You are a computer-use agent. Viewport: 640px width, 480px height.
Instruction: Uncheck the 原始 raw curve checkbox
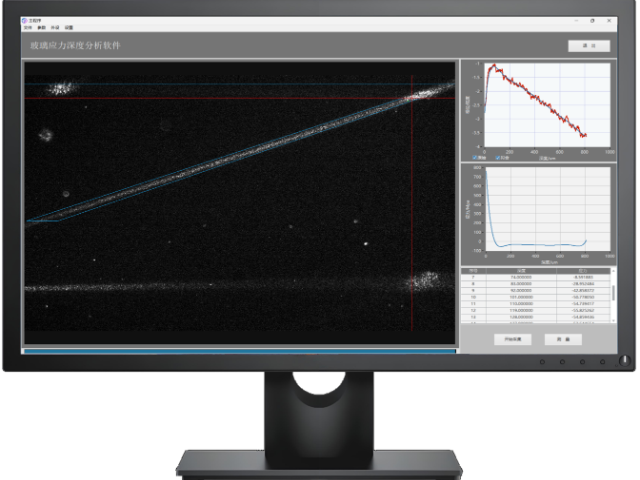coord(475,158)
